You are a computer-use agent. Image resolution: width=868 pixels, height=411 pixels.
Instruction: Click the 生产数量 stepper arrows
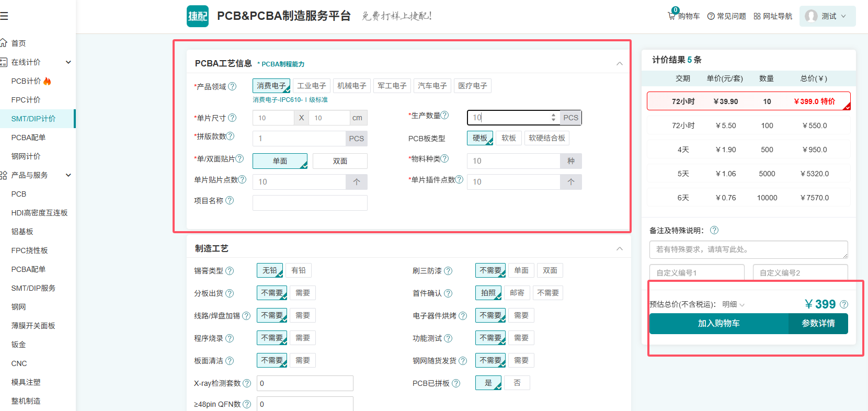tap(553, 118)
